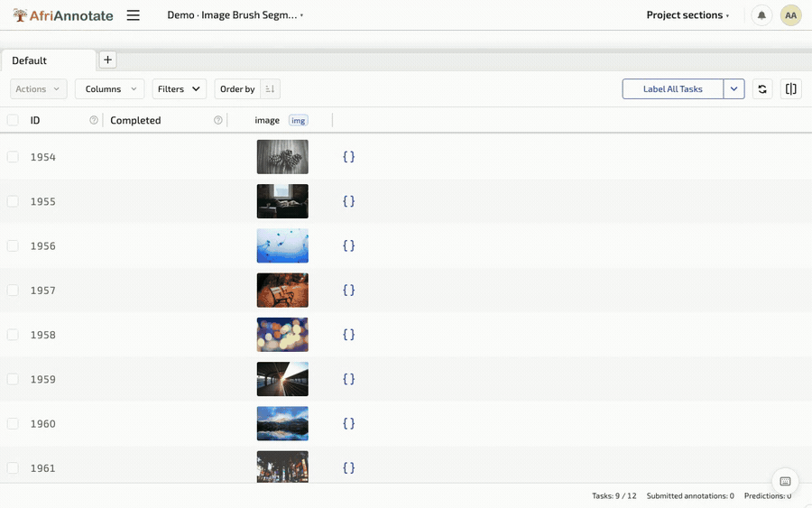
Task: View JSON data for task 1956
Action: click(x=348, y=245)
